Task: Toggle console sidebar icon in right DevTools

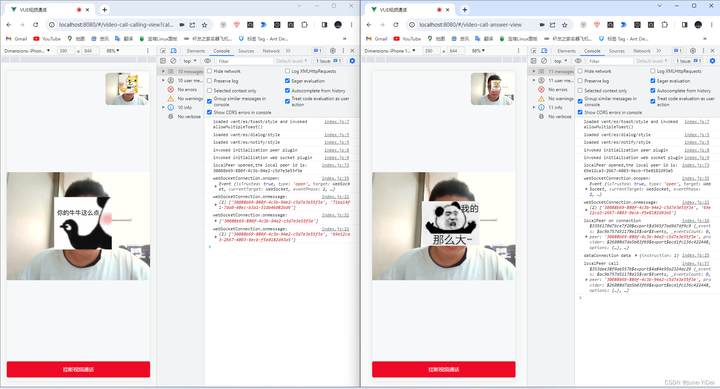Action: (534, 61)
